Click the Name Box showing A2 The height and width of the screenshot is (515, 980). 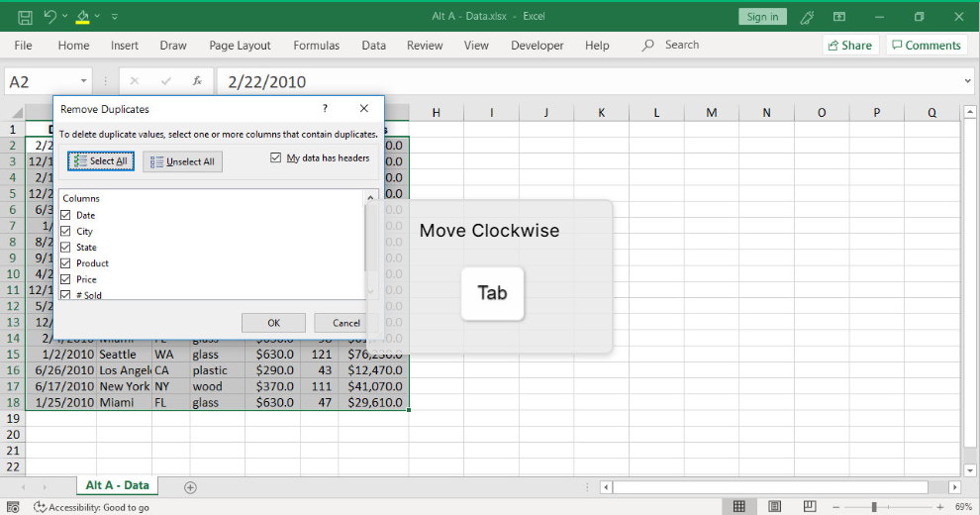pyautogui.click(x=42, y=82)
